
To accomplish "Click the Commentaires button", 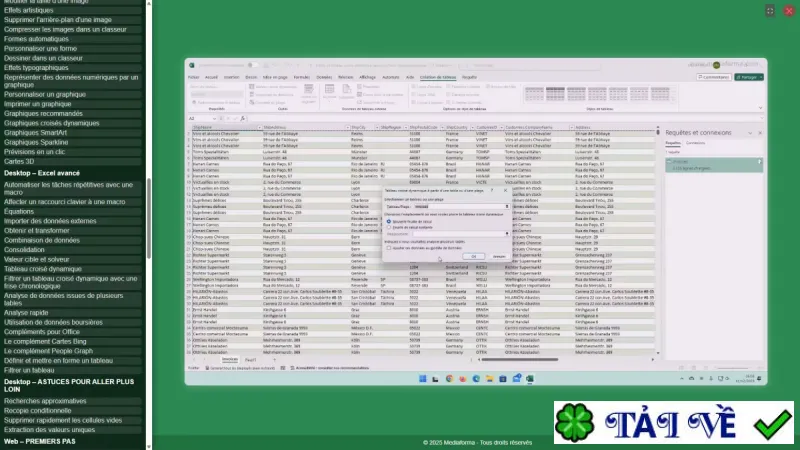I will coord(713,77).
